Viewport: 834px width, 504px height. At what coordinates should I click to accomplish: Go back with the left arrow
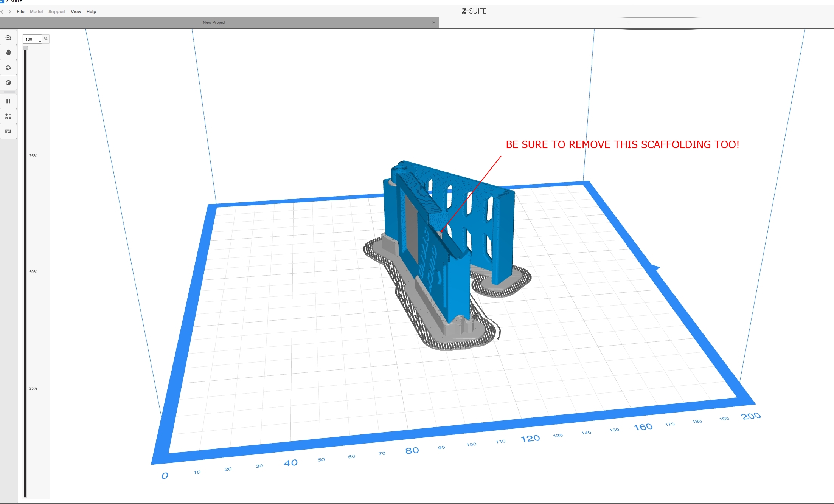pyautogui.click(x=2, y=12)
